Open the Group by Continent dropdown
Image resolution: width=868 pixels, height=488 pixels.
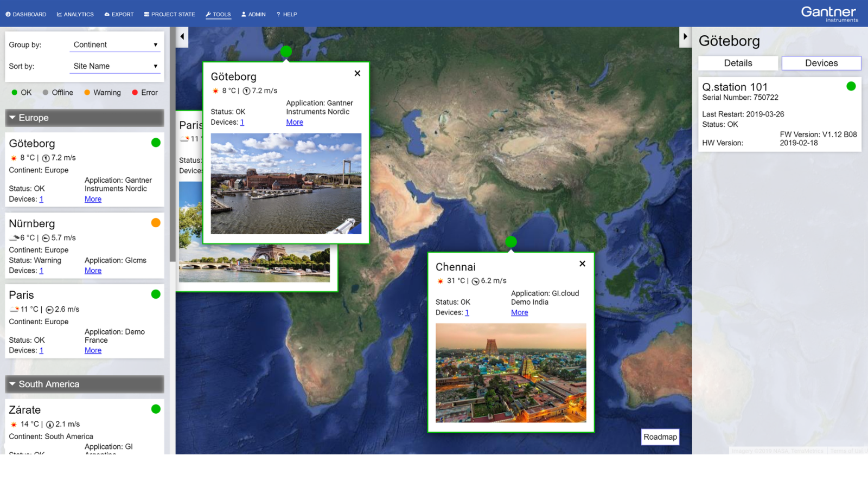(116, 44)
